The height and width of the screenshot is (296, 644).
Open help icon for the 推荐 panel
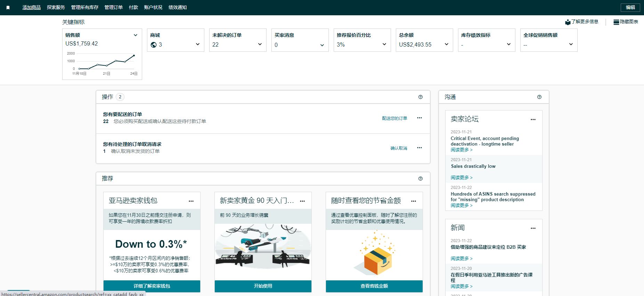421,179
